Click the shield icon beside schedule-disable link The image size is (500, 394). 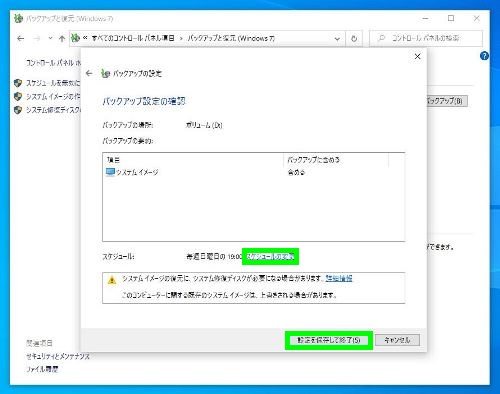pos(18,83)
